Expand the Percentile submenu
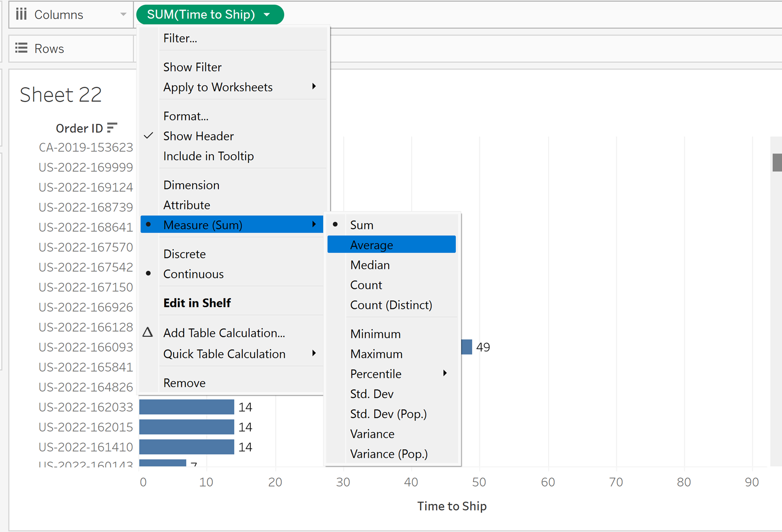782x532 pixels. [x=445, y=373]
